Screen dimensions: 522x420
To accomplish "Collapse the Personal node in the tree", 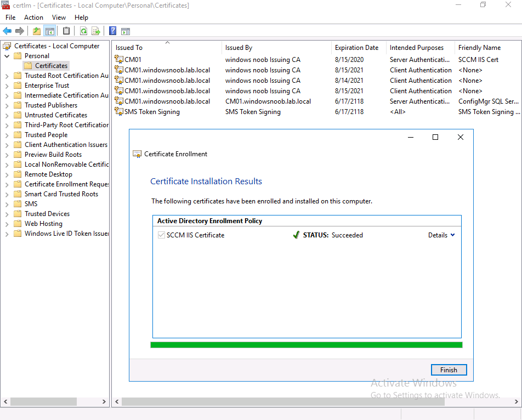I will click(x=7, y=56).
